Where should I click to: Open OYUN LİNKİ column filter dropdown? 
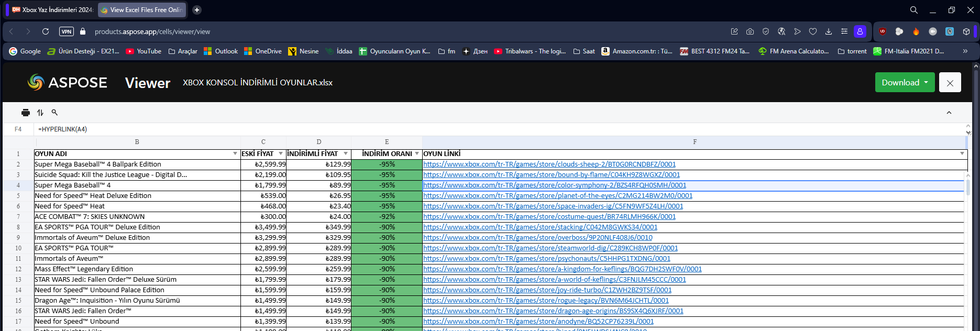[962, 153]
